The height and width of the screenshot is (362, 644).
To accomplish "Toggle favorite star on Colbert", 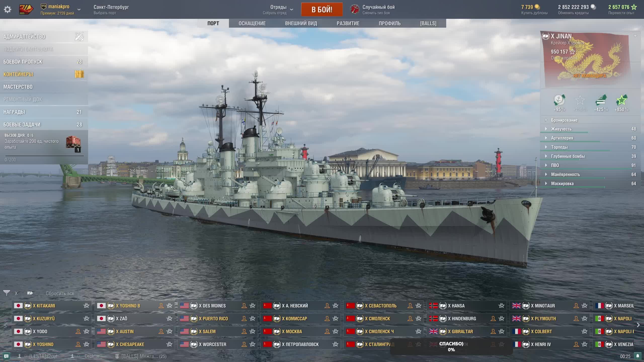I will pyautogui.click(x=584, y=331).
